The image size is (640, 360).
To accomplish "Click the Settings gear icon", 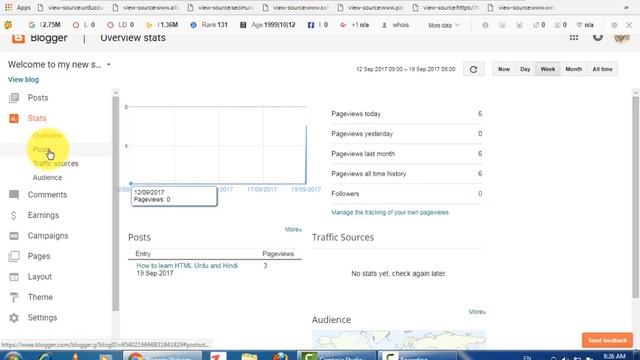I will 14,318.
